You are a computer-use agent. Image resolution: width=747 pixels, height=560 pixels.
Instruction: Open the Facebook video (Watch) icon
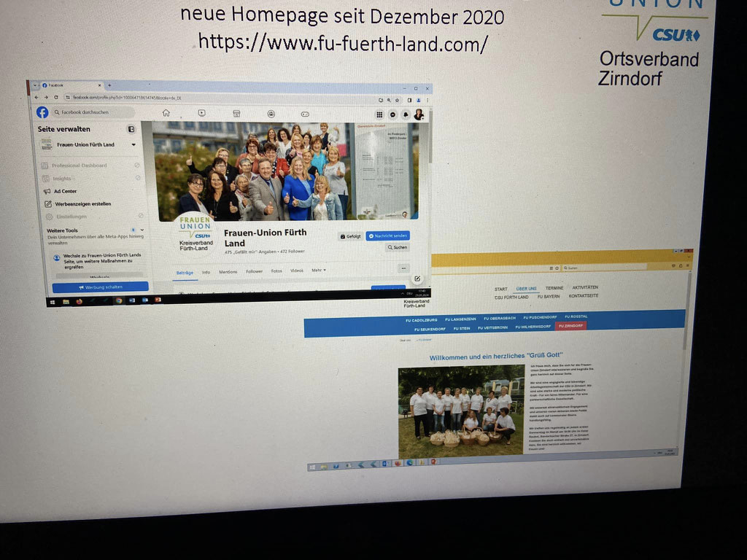[x=201, y=113]
